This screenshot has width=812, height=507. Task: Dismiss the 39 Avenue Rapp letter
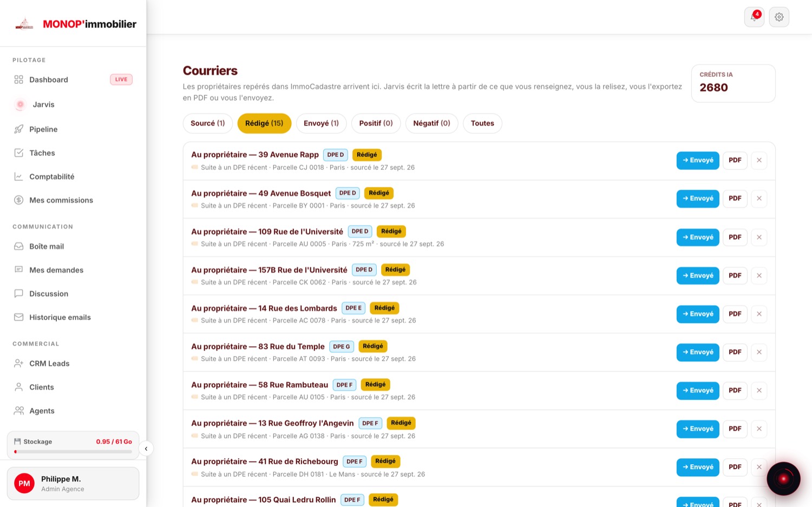pyautogui.click(x=759, y=160)
